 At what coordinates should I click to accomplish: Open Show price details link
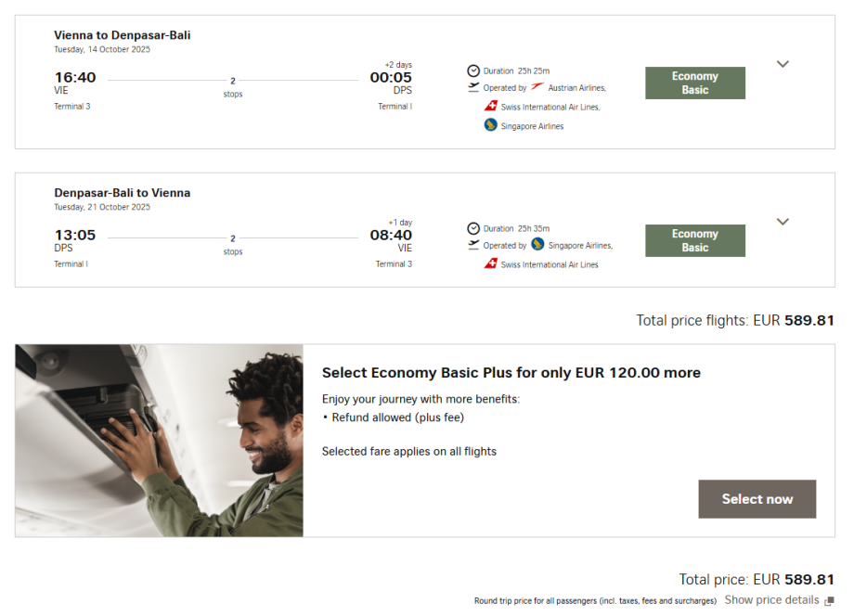pos(771,600)
